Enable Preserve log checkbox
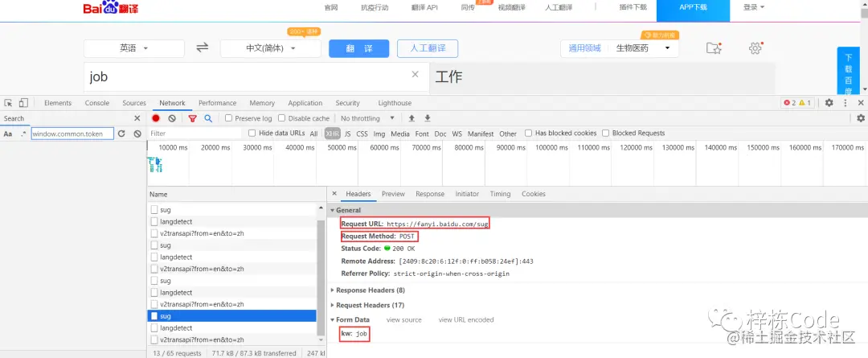868x358 pixels. (x=228, y=118)
